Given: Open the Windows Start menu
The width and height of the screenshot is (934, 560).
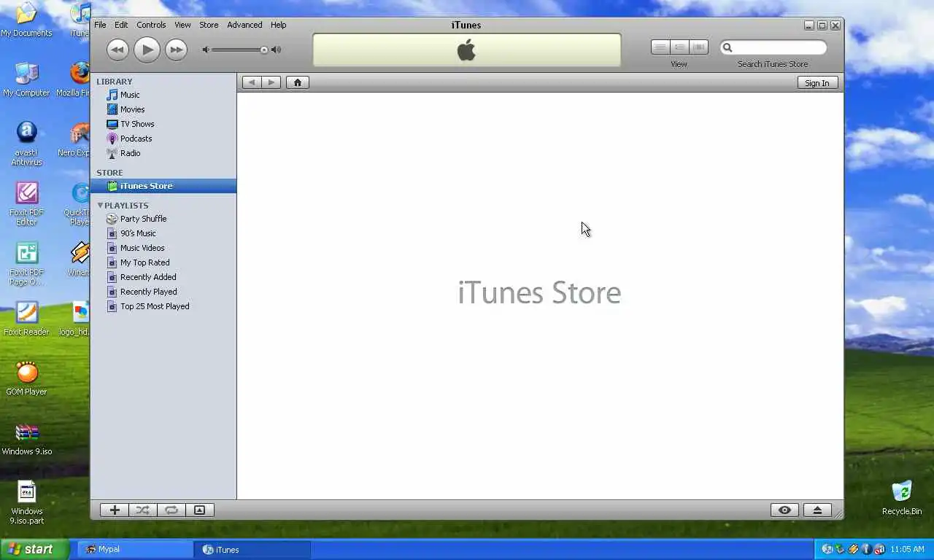Looking at the screenshot, I should click(34, 549).
